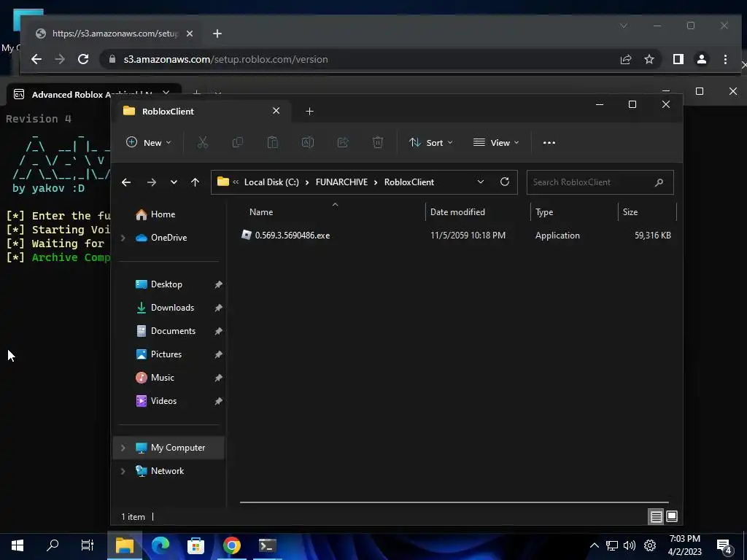Refresh the RobloxClient folder view
This screenshot has height=560, width=747.
tap(505, 182)
